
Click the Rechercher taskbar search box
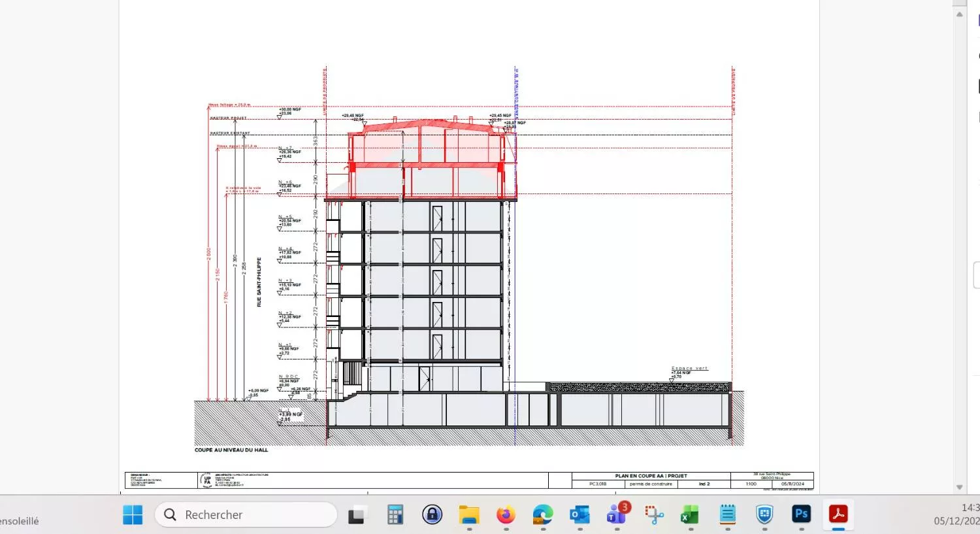point(246,514)
